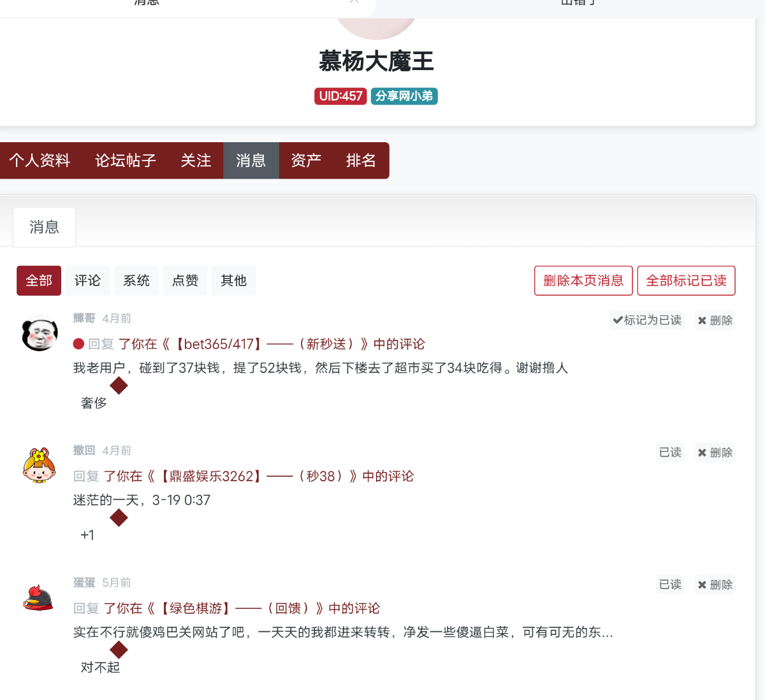The width and height of the screenshot is (765, 700).
Task: Click the red unread dot on 辉哥's reply
Action: (x=78, y=344)
